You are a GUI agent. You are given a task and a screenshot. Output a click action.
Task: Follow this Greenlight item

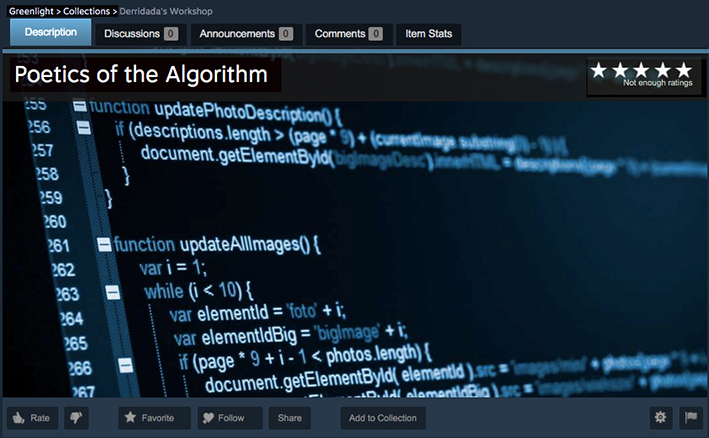point(230,418)
